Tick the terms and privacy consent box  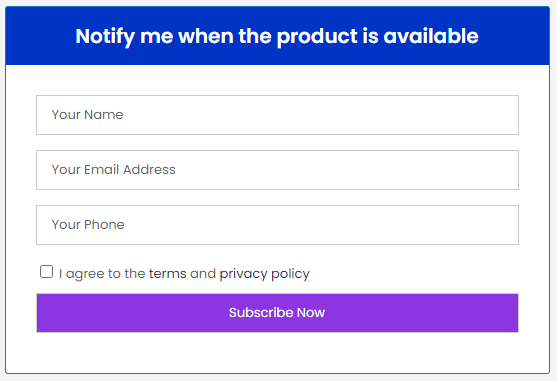46,272
